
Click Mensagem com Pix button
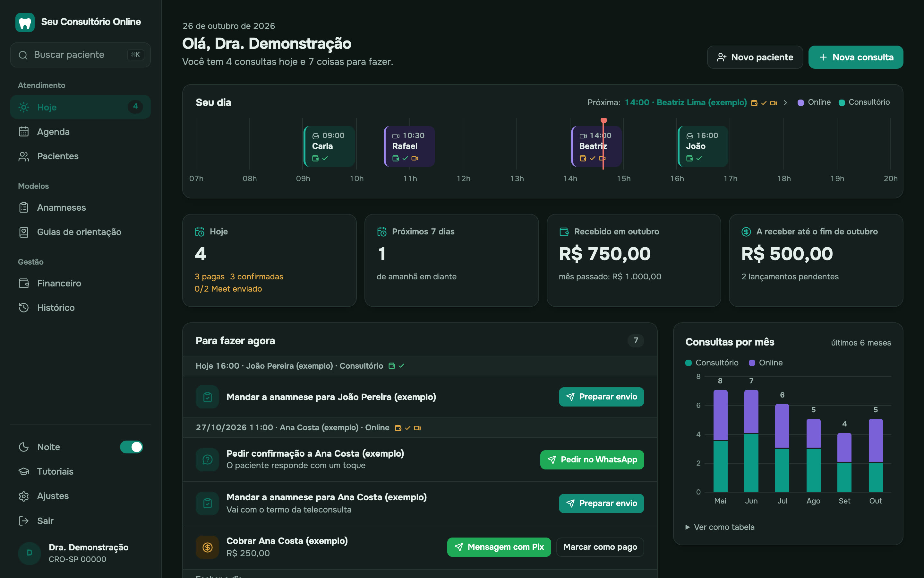click(499, 547)
